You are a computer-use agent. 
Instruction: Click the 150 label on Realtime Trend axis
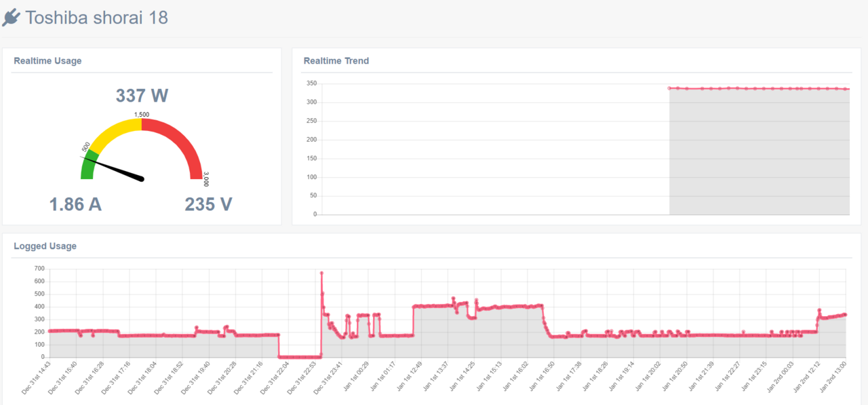click(311, 158)
